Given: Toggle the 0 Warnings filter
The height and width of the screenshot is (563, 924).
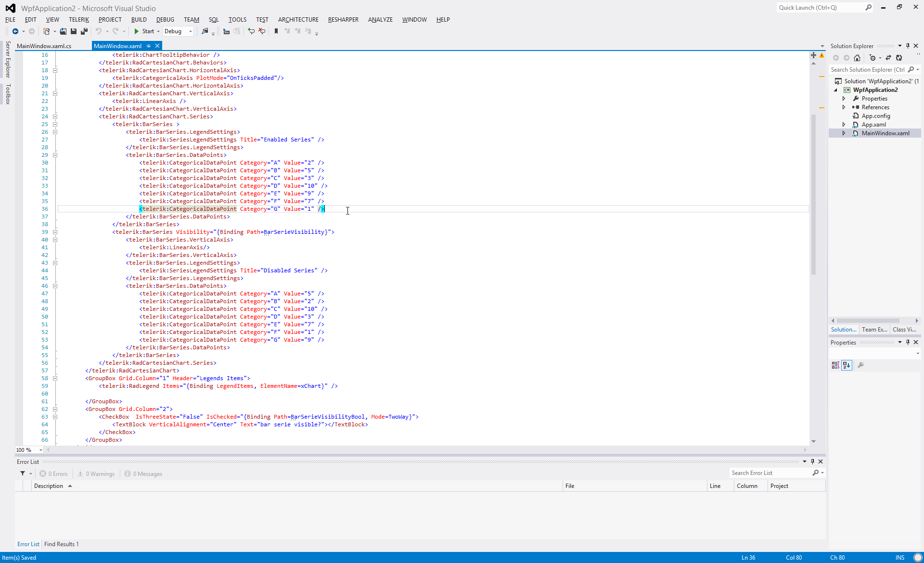Looking at the screenshot, I should pyautogui.click(x=96, y=474).
